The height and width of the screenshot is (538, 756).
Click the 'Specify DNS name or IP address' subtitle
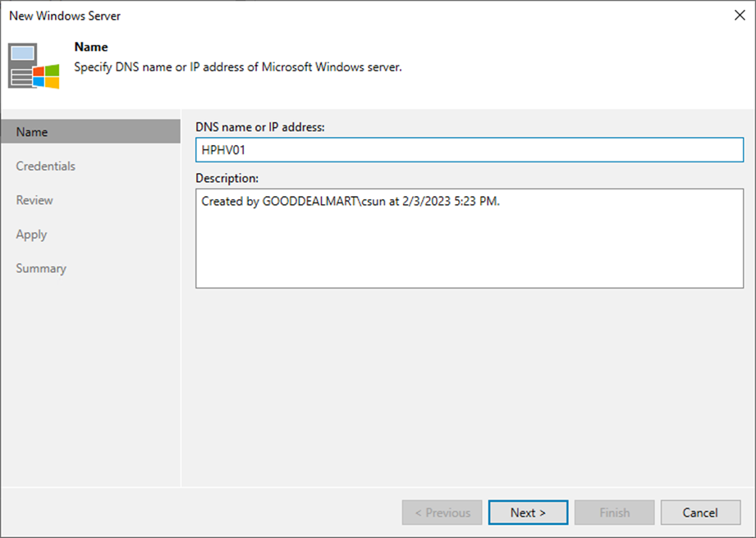pos(238,67)
